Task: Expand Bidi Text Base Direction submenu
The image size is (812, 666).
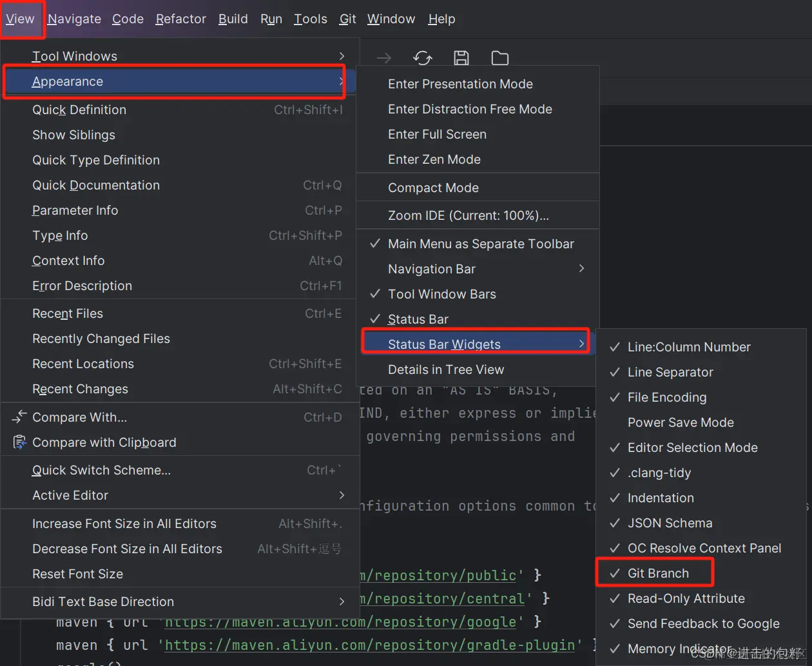Action: tap(179, 602)
